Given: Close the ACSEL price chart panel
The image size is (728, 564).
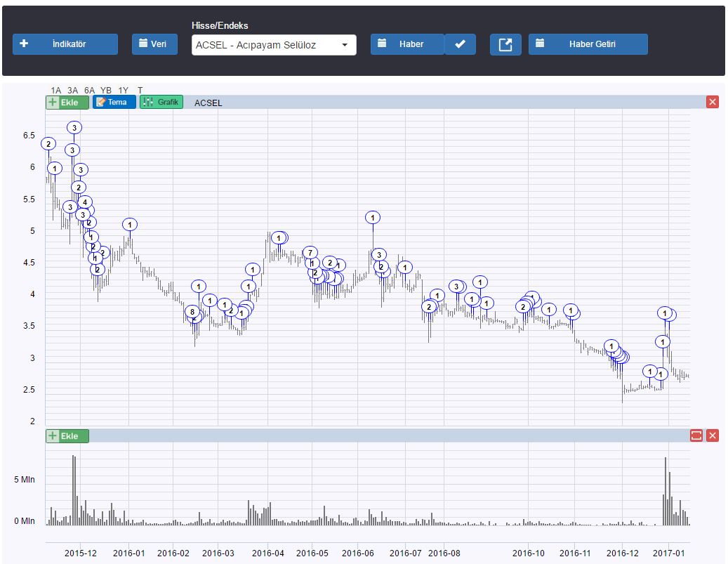Looking at the screenshot, I should (x=713, y=103).
